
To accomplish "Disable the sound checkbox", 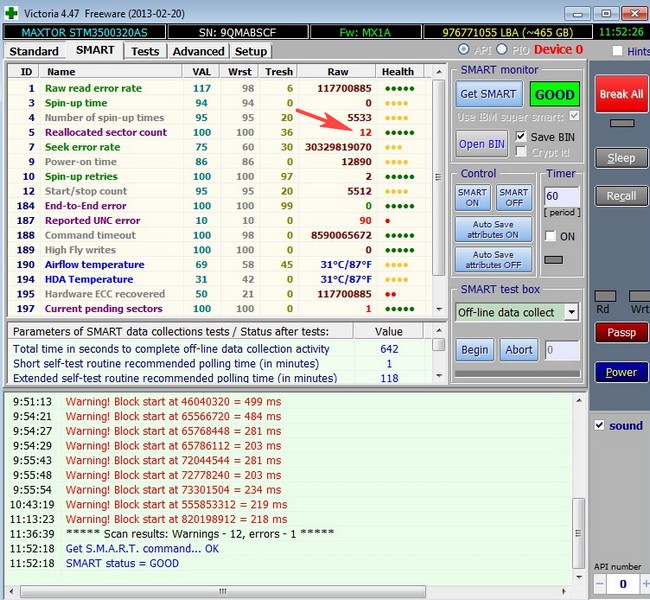I will [599, 425].
